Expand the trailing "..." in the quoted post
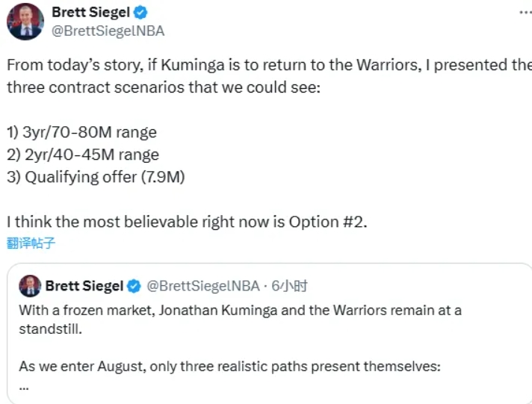Screen dimensions: 532x404 point(25,386)
